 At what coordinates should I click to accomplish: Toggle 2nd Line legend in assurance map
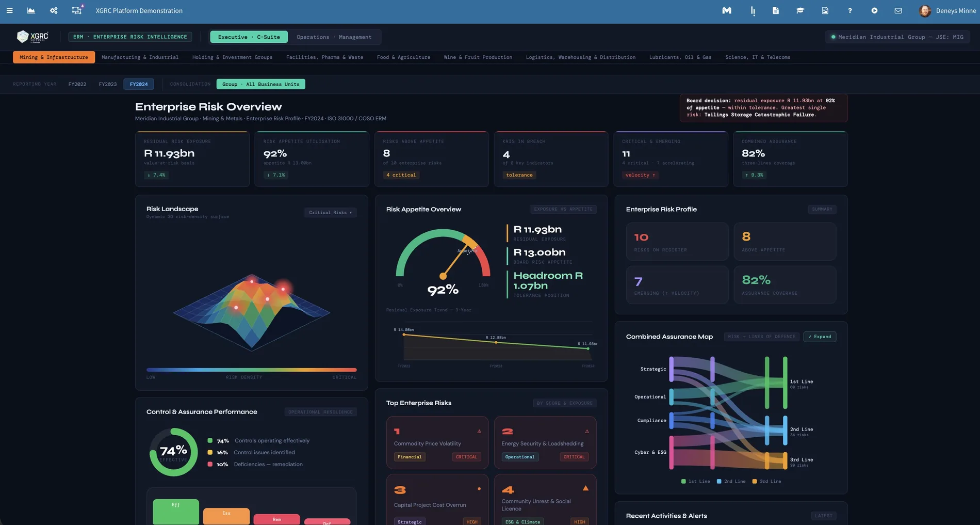click(731, 481)
